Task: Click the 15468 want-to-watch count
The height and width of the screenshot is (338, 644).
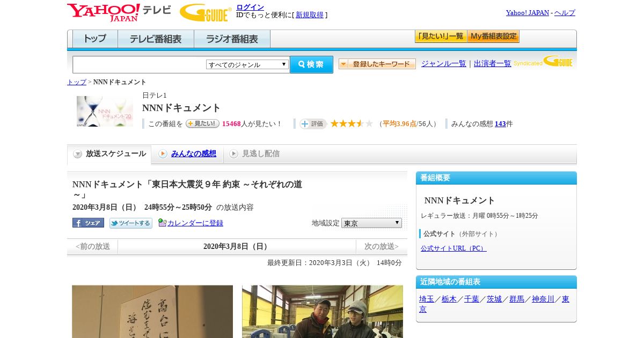Action: click(x=231, y=123)
